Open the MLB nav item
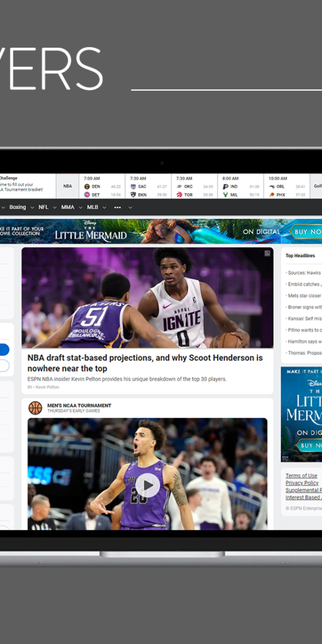Viewport: 322px width, 644px height. click(x=92, y=207)
